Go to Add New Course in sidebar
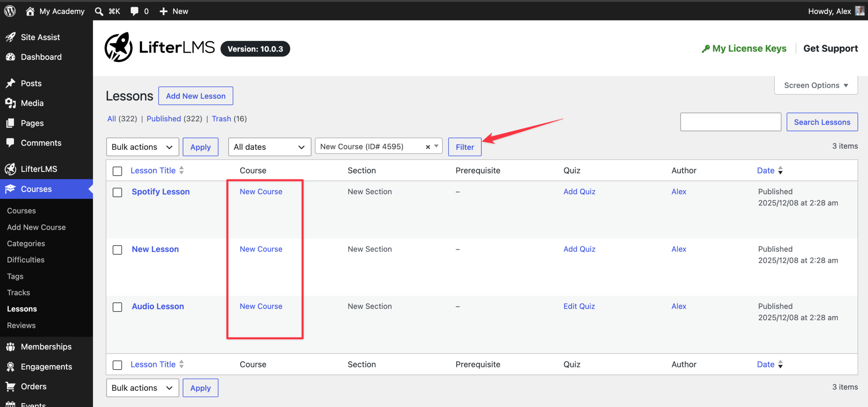Viewport: 868px width, 407px height. (x=36, y=227)
